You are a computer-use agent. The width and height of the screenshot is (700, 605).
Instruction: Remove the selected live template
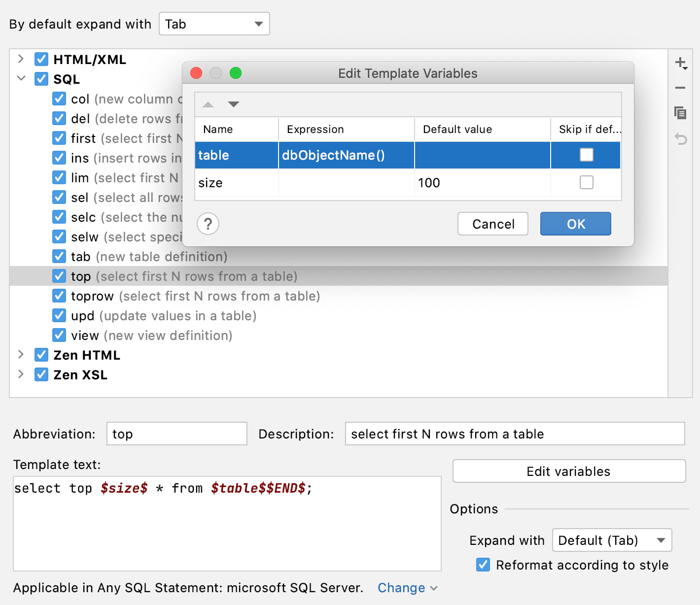(681, 88)
